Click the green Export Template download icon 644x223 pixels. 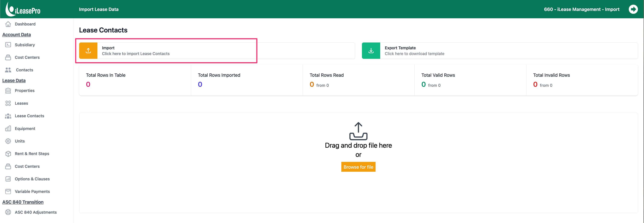(x=371, y=51)
